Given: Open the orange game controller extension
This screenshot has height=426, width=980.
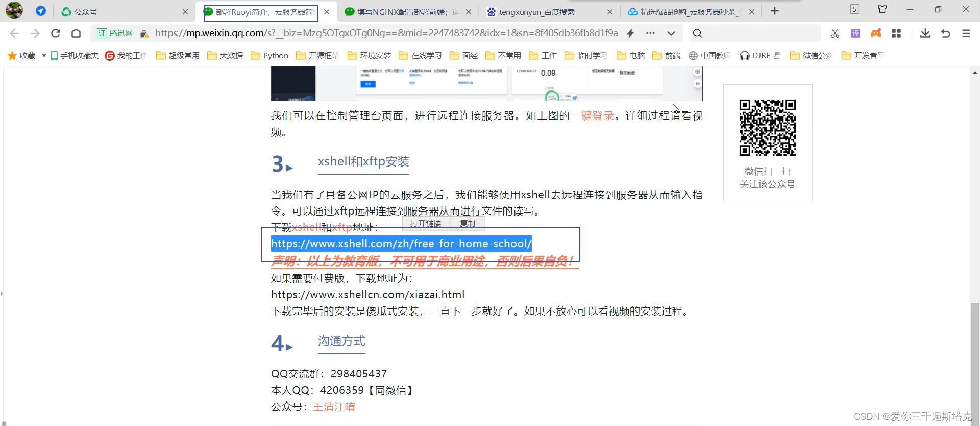Looking at the screenshot, I should pos(876,33).
